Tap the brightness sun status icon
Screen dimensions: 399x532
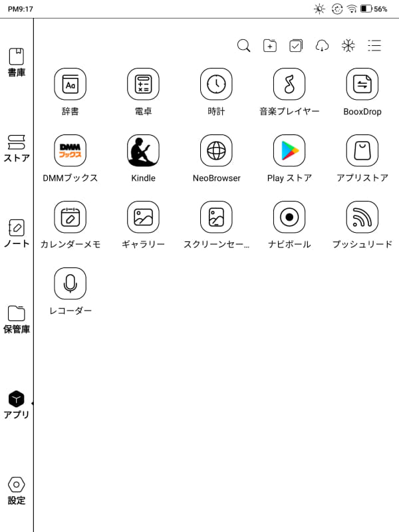319,9
